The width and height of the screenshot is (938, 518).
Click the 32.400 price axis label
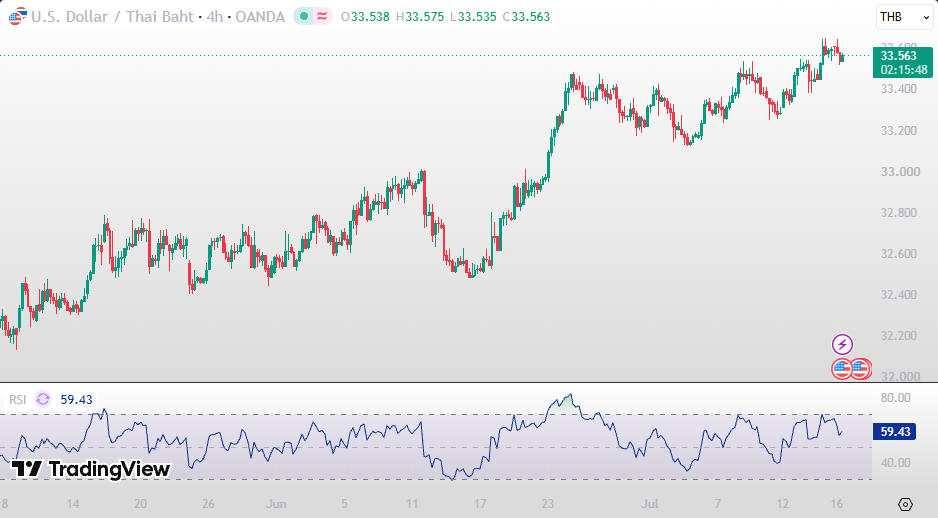pyautogui.click(x=899, y=294)
